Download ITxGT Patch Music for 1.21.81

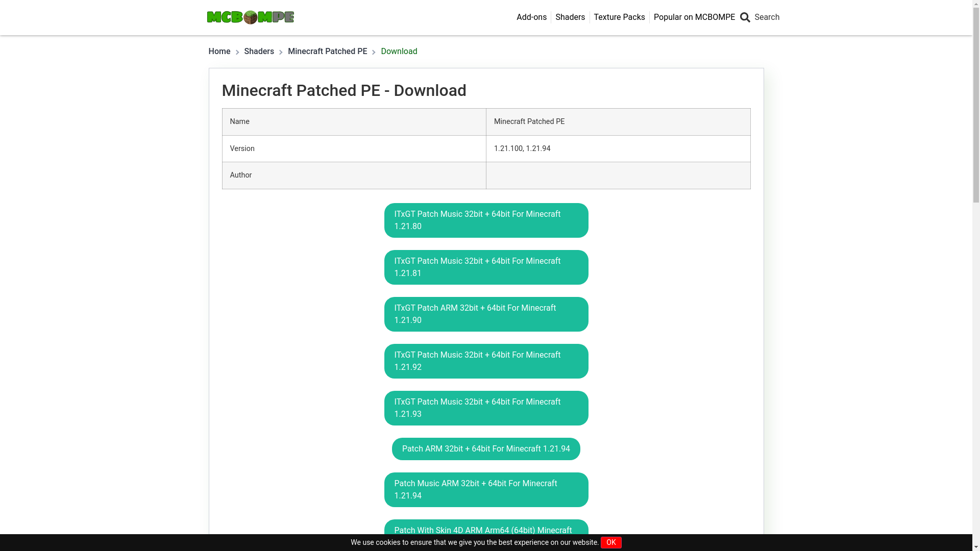[486, 267]
